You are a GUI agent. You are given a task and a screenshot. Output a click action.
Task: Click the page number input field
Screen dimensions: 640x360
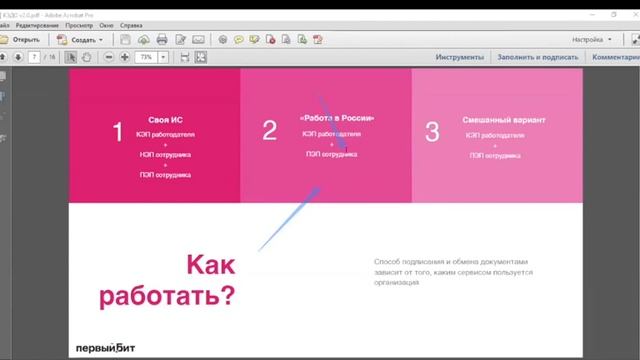[34, 57]
